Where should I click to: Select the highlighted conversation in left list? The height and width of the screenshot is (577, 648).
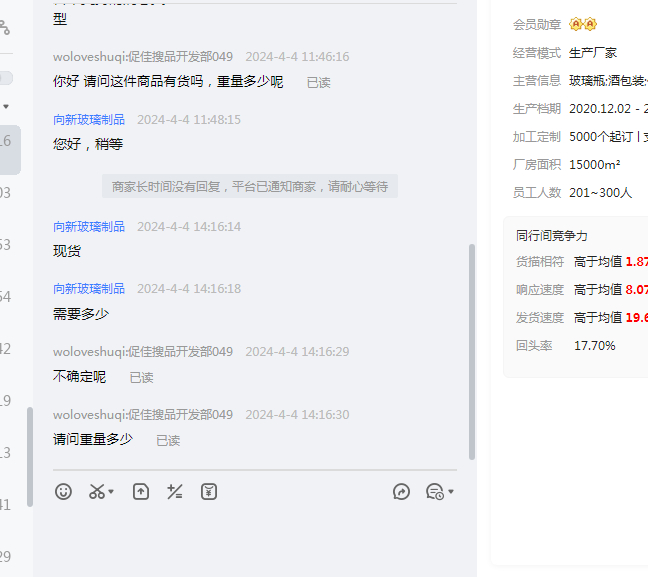7,141
